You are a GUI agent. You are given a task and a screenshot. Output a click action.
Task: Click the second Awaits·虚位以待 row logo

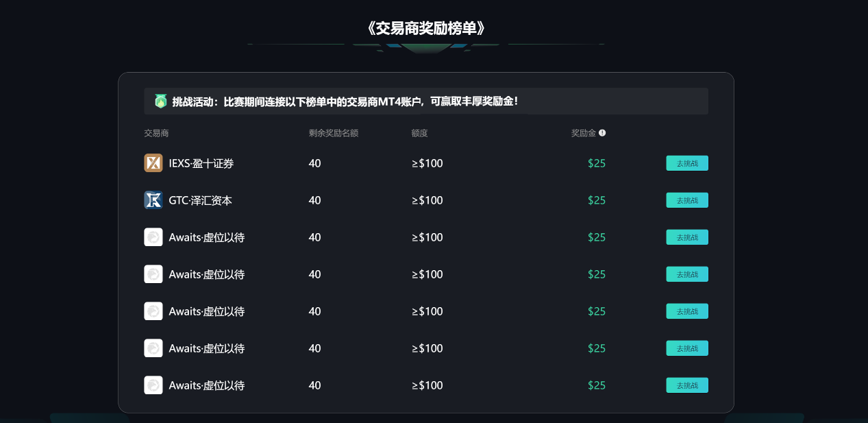(153, 274)
